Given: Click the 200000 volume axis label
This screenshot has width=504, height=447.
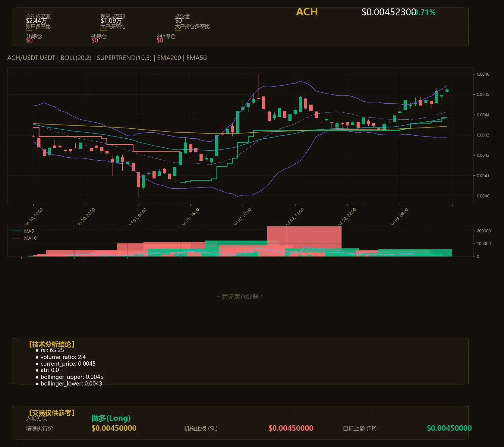Looking at the screenshot, I should 484,231.
